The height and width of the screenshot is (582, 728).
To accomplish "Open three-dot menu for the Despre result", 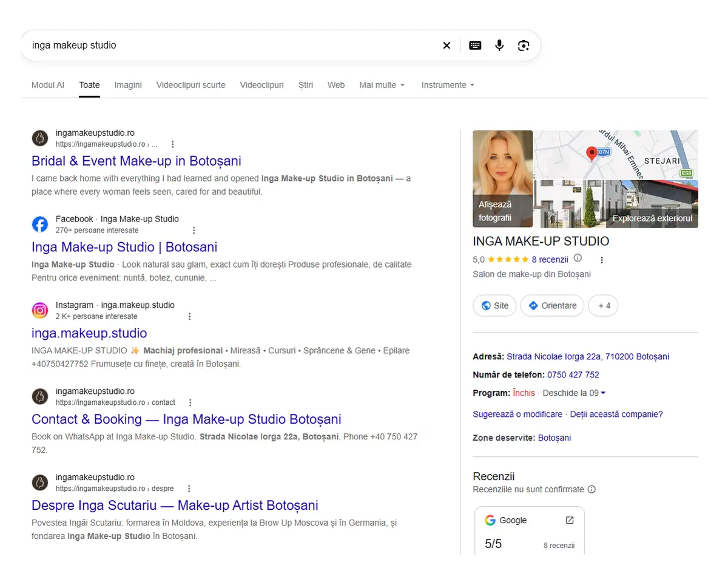I will tap(189, 489).
